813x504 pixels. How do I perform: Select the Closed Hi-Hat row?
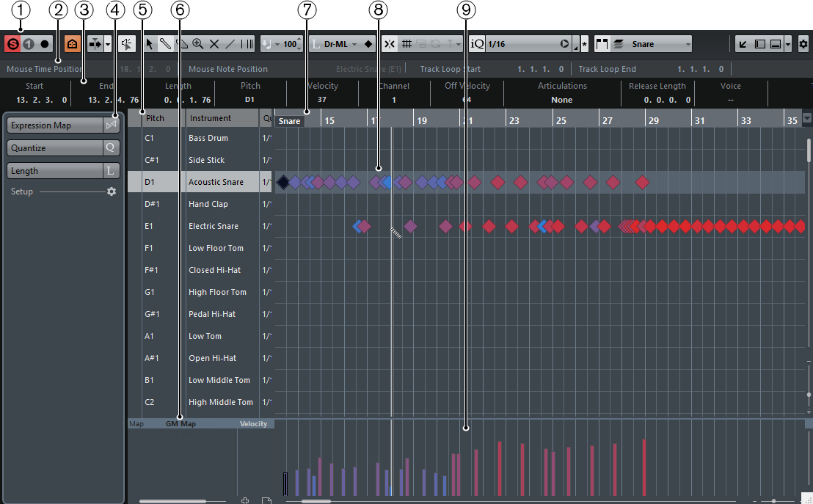[200, 270]
